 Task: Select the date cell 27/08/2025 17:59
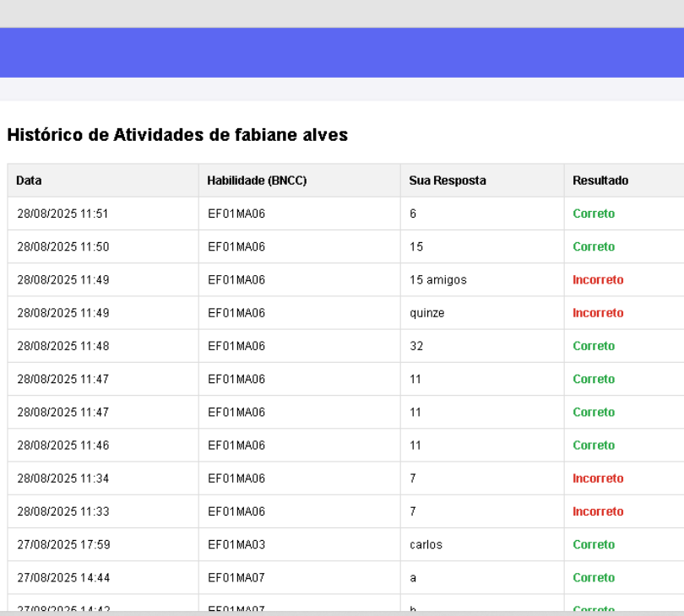(x=62, y=545)
